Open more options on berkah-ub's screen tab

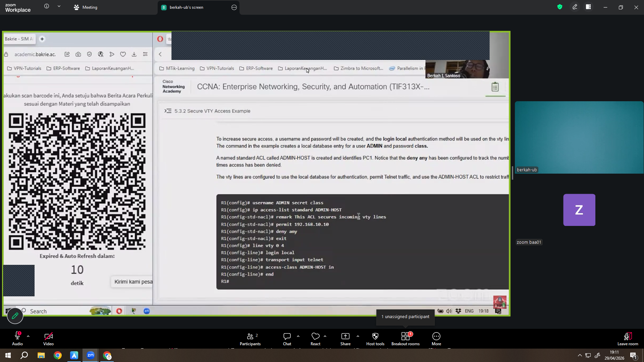pyautogui.click(x=234, y=7)
